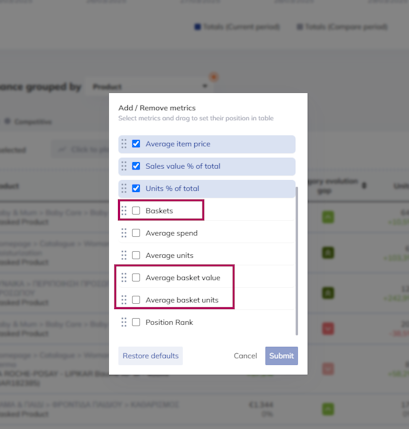Click drag handle next to Baskets
409x429 pixels.
tap(124, 211)
